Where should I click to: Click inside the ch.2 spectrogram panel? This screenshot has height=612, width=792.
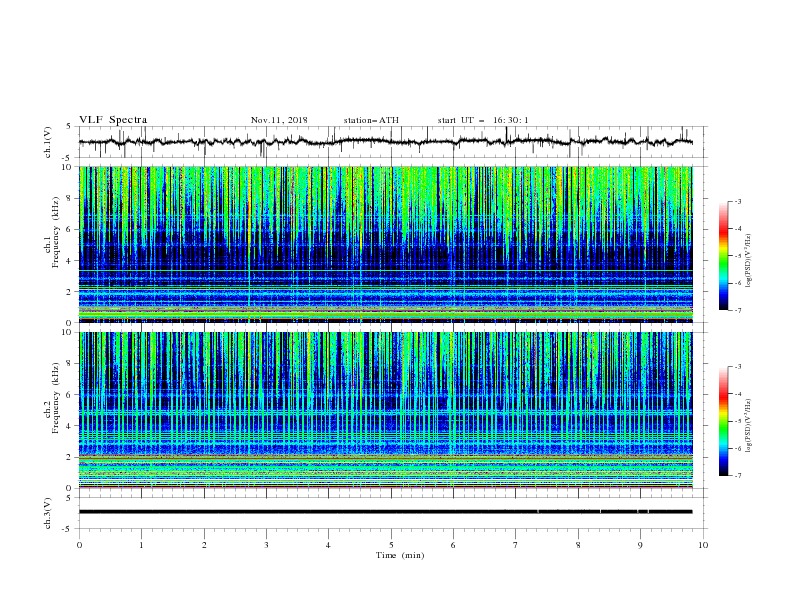(x=385, y=410)
